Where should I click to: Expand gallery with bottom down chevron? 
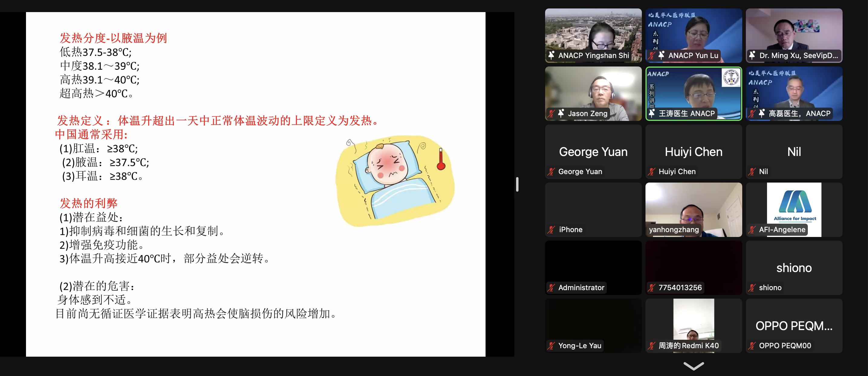click(694, 365)
